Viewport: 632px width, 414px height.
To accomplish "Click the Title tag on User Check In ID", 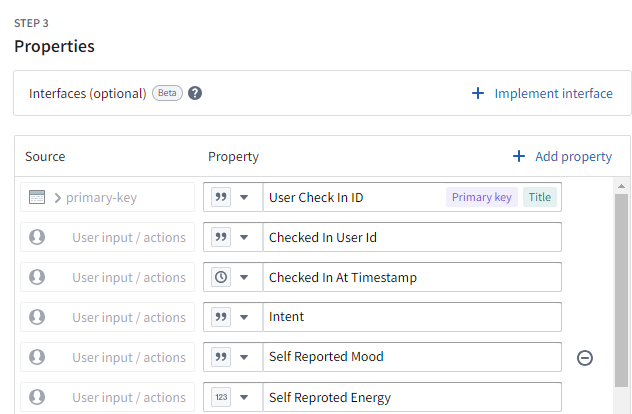I will [x=539, y=197].
